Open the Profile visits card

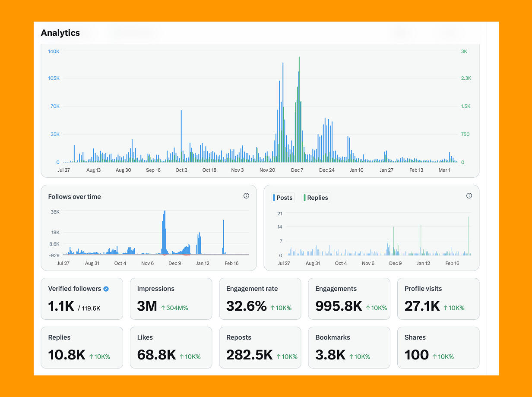tap(438, 299)
